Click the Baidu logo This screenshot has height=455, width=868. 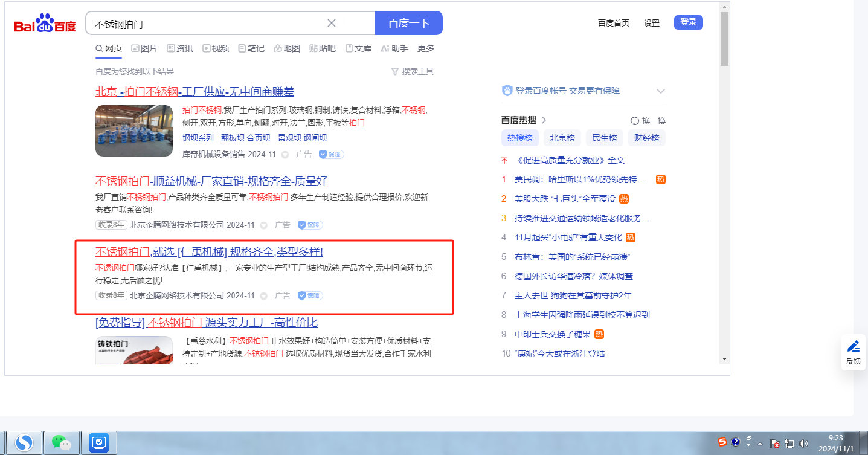click(x=45, y=24)
